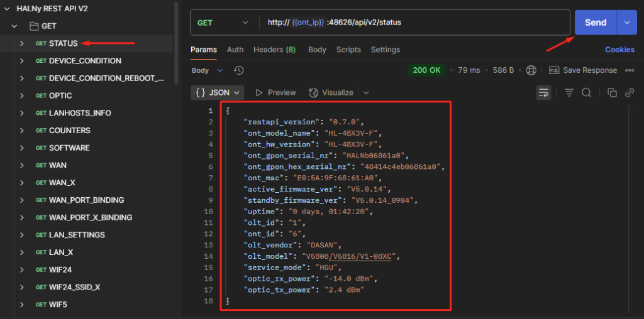Switch to the Params tab
This screenshot has width=644, height=319.
(204, 50)
